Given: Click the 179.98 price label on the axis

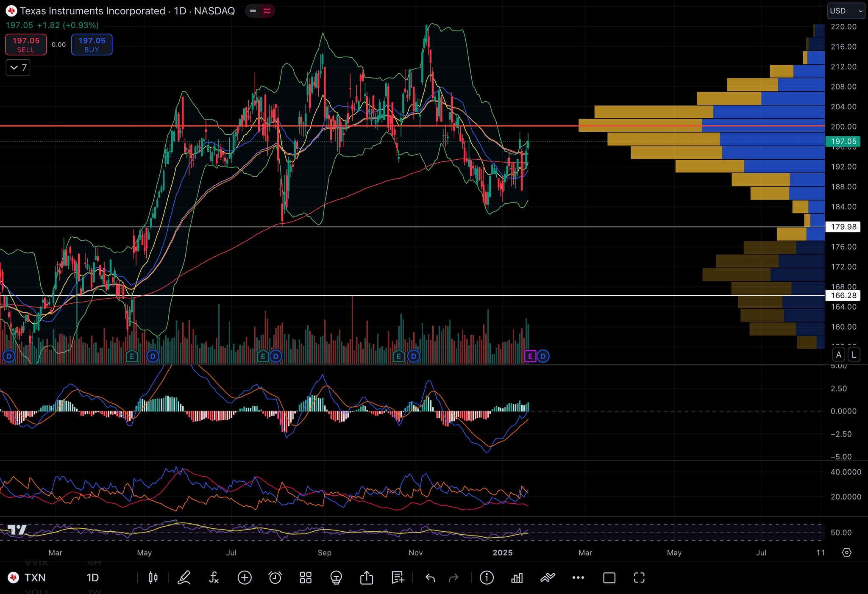Looking at the screenshot, I should click(x=843, y=227).
